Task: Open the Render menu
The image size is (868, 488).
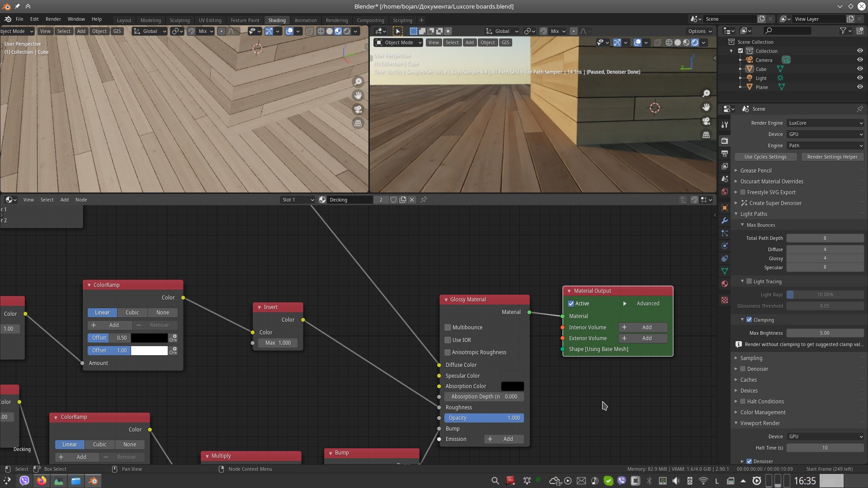Action: (x=53, y=19)
